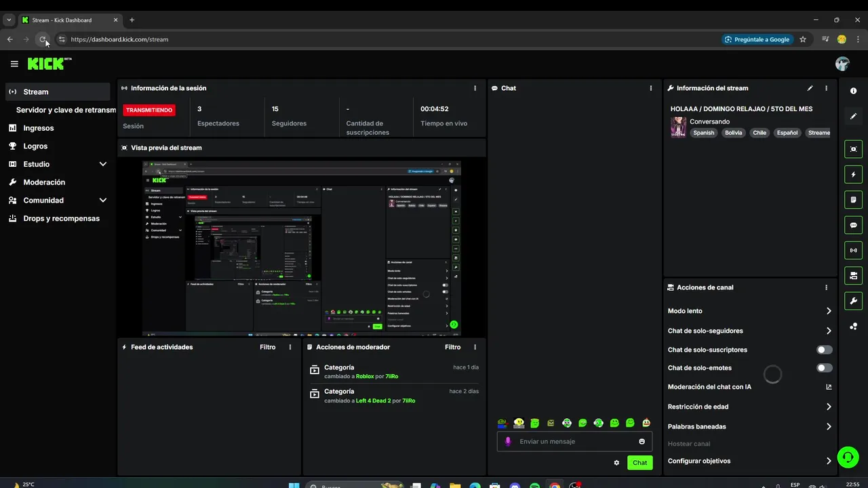The width and height of the screenshot is (868, 488).
Task: Reload the page with browser refresh button
Action: pyautogui.click(x=43, y=39)
